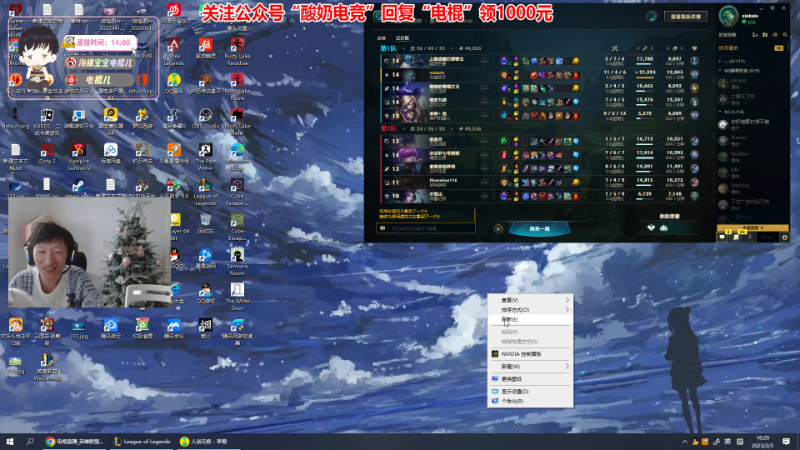Click the friends search magnifier icon

(x=785, y=35)
